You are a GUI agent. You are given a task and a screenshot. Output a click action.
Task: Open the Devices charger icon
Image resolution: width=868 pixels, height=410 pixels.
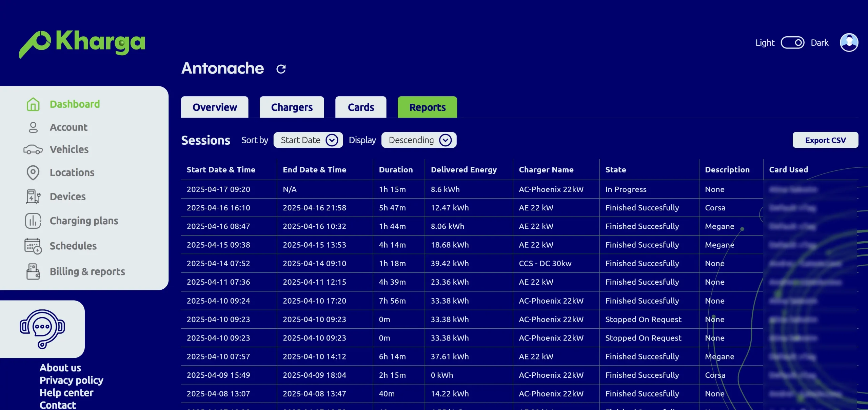[x=33, y=197]
